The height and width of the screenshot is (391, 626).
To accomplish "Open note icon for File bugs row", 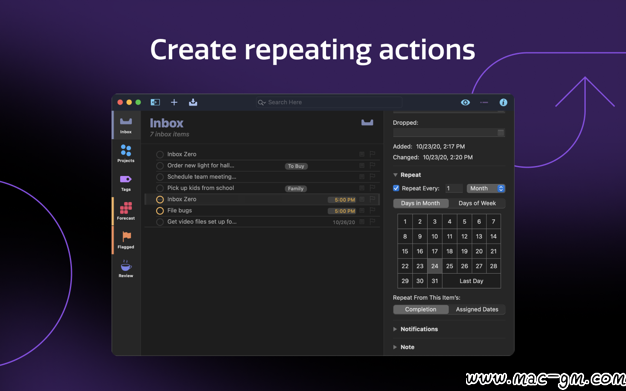I will [362, 210].
